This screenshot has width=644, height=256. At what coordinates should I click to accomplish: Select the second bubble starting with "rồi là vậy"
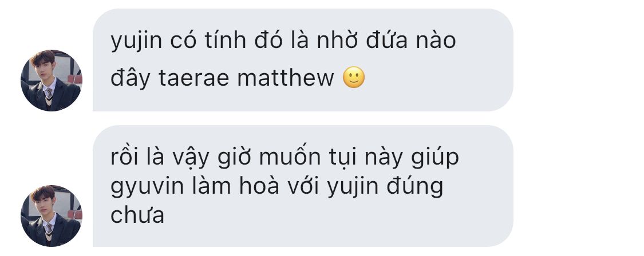pos(303,186)
